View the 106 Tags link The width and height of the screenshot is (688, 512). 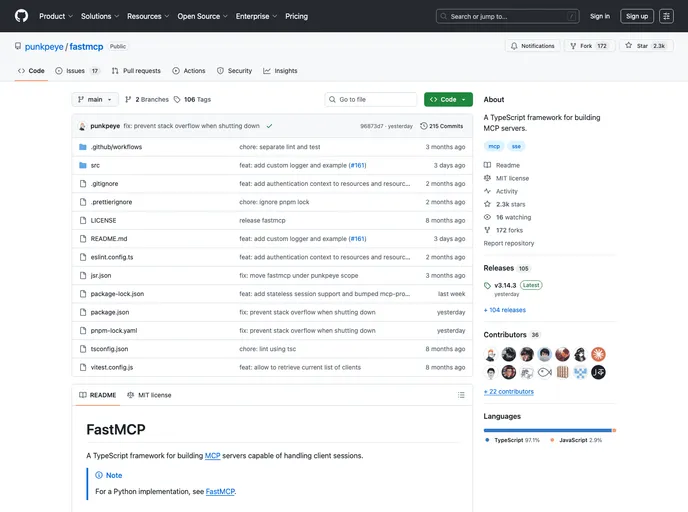pos(192,100)
